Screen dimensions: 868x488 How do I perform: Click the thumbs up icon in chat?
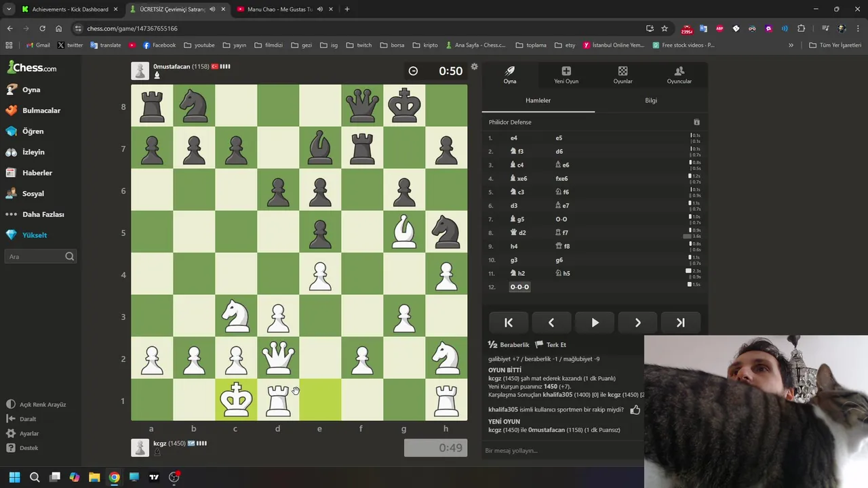635,409
